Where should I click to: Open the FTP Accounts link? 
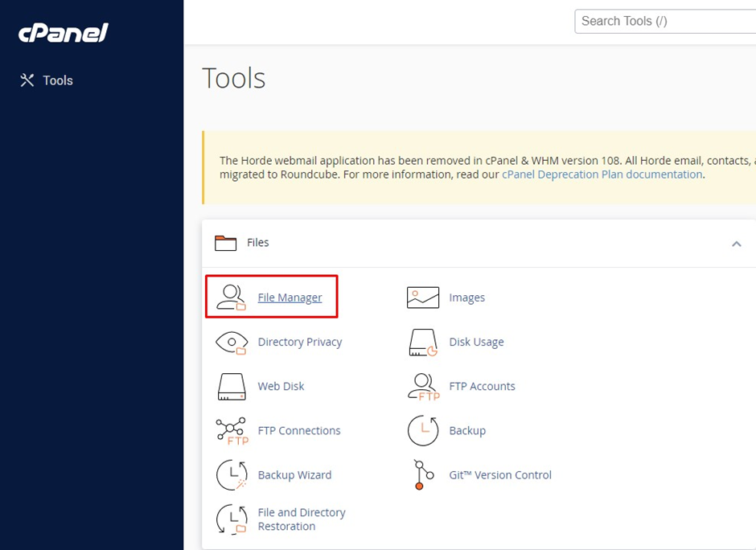coord(482,386)
